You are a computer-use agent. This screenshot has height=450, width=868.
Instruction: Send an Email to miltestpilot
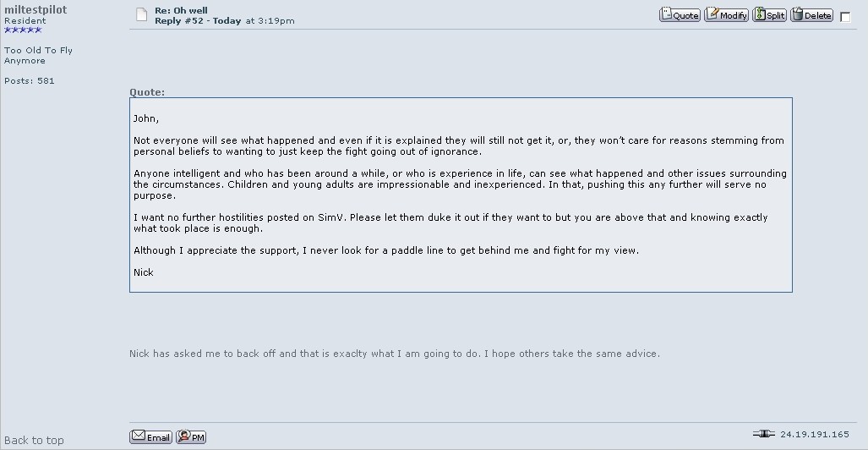150,436
